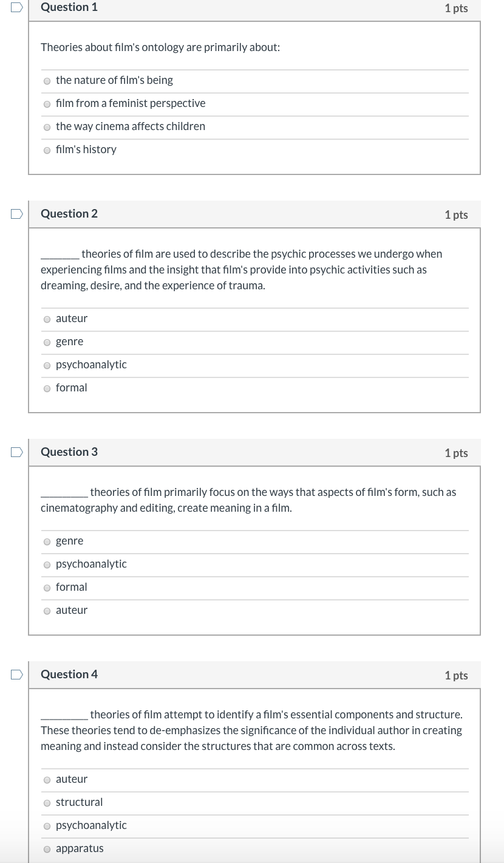Image resolution: width=504 pixels, height=863 pixels.
Task: Click the flag icon beside Question 1
Action: point(16,7)
